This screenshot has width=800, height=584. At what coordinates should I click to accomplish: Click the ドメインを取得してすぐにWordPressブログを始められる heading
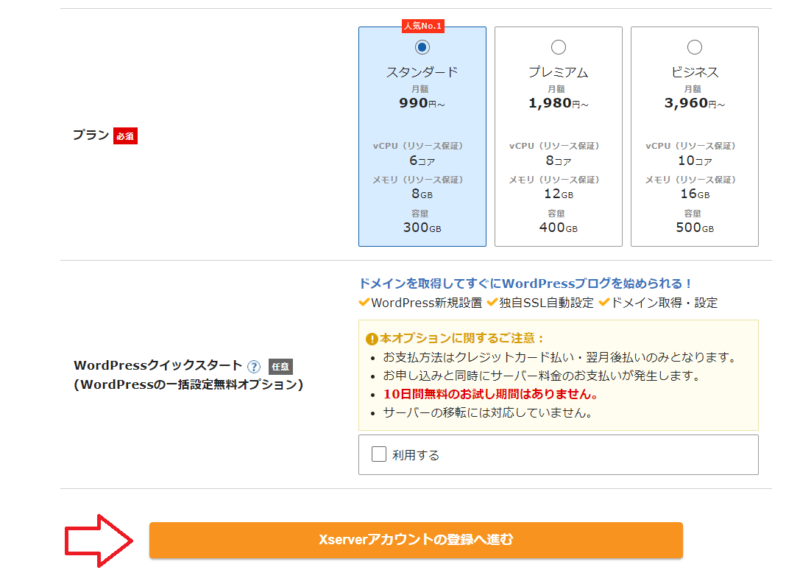point(526,283)
